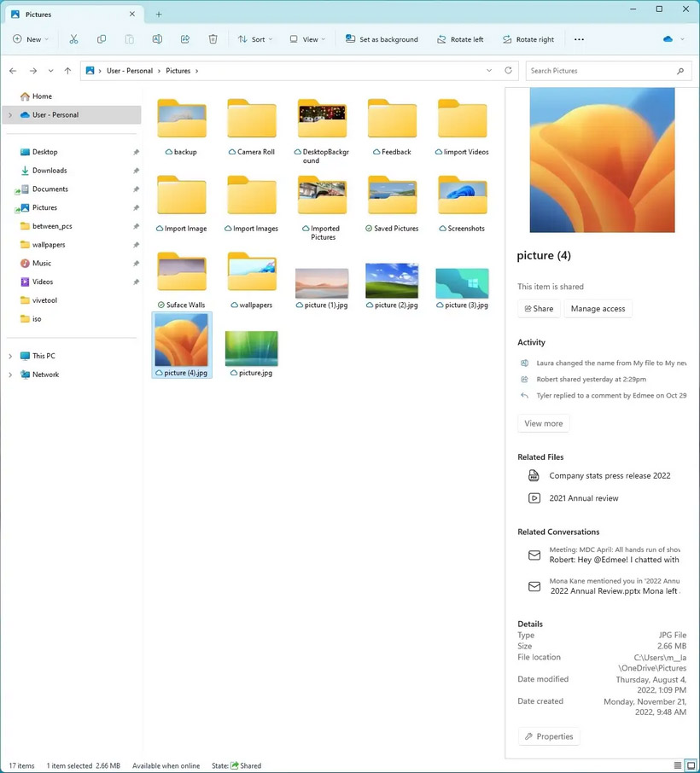This screenshot has width=700, height=773.
Task: Click Pictures breadcrumb in address bar
Action: pyautogui.click(x=178, y=71)
